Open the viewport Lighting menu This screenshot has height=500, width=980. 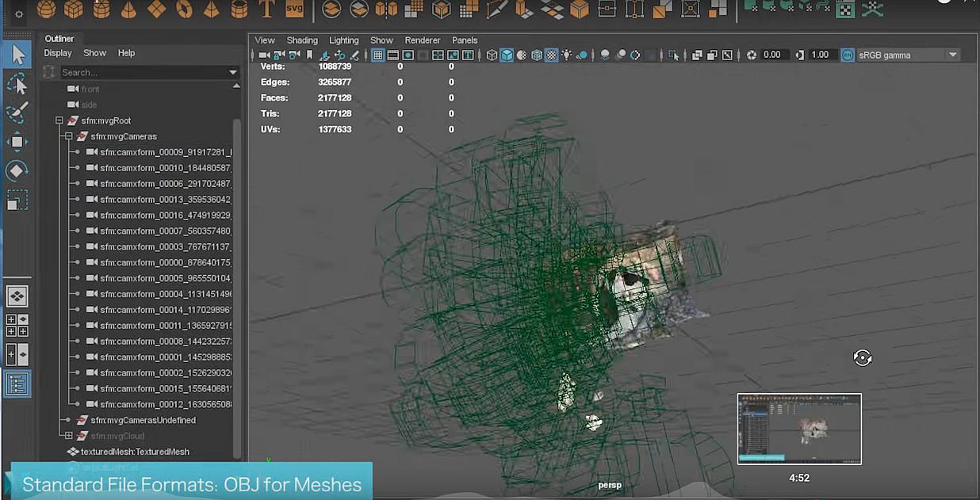(x=344, y=40)
